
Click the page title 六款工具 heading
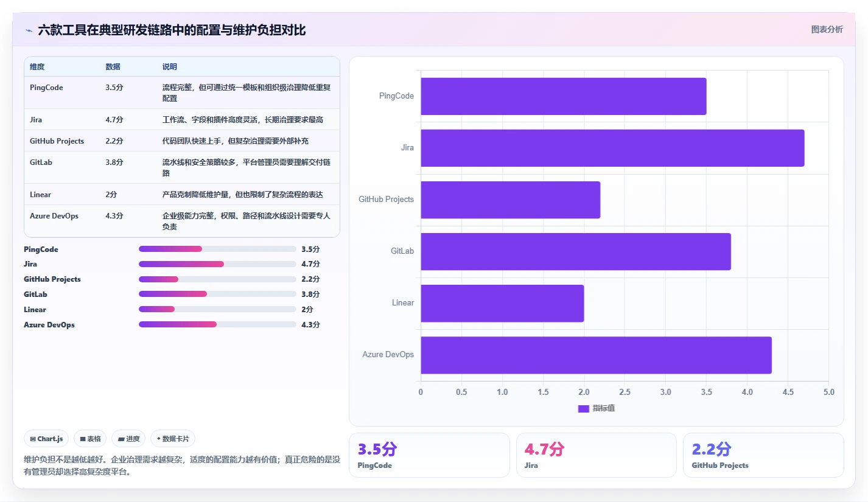pos(172,30)
